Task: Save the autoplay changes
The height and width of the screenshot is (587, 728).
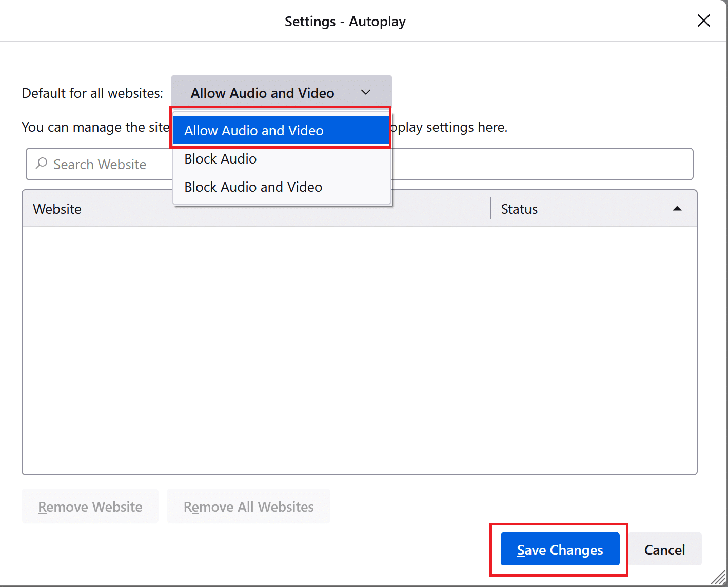Action: click(x=559, y=549)
